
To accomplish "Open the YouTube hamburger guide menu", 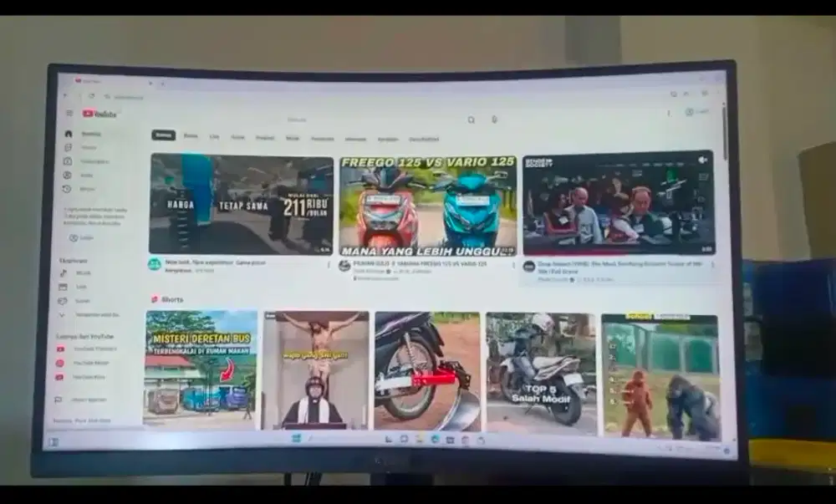I will (x=69, y=113).
